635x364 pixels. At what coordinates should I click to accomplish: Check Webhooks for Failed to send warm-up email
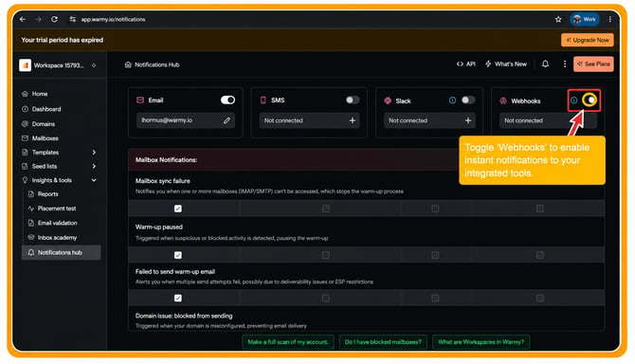540,298
